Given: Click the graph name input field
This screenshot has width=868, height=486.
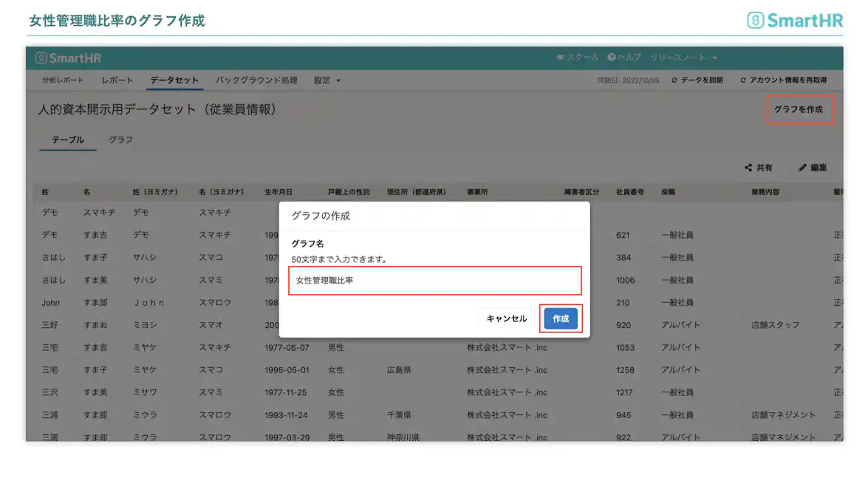Looking at the screenshot, I should [x=436, y=281].
